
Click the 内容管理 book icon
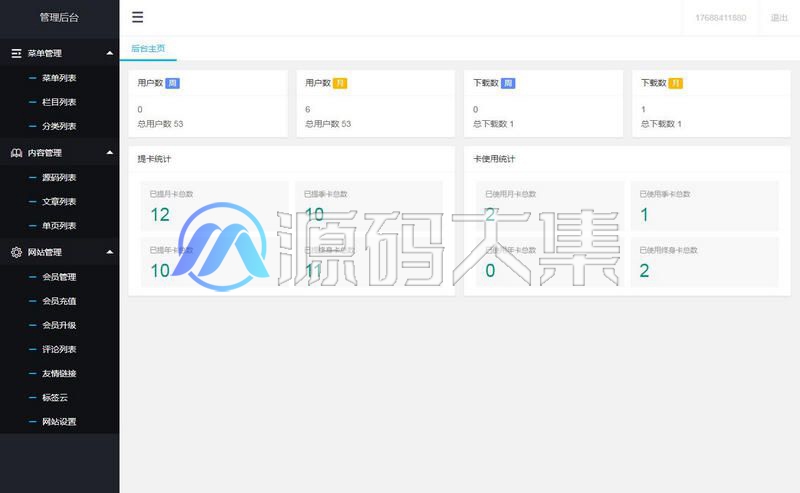tap(16, 153)
